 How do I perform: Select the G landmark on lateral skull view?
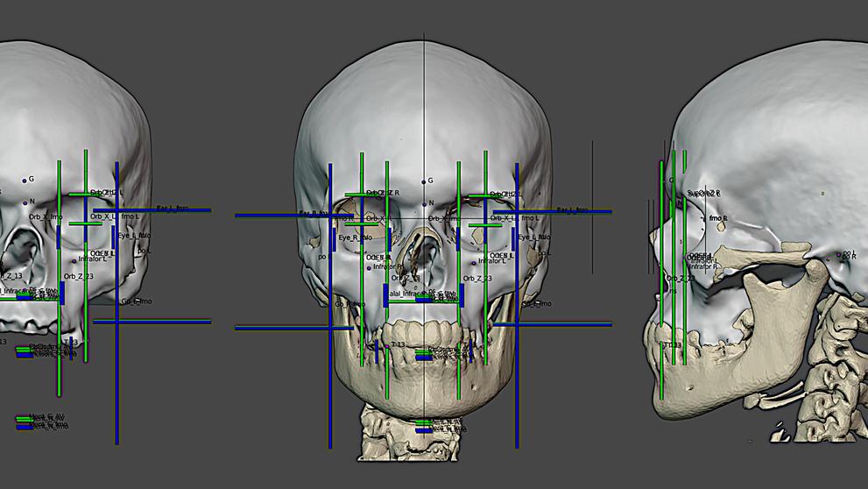tap(672, 181)
